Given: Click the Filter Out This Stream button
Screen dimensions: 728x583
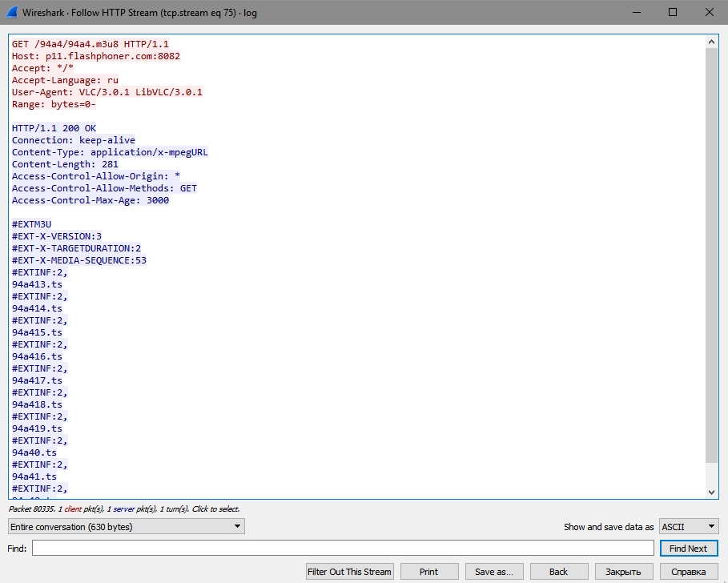Looking at the screenshot, I should point(350,572).
